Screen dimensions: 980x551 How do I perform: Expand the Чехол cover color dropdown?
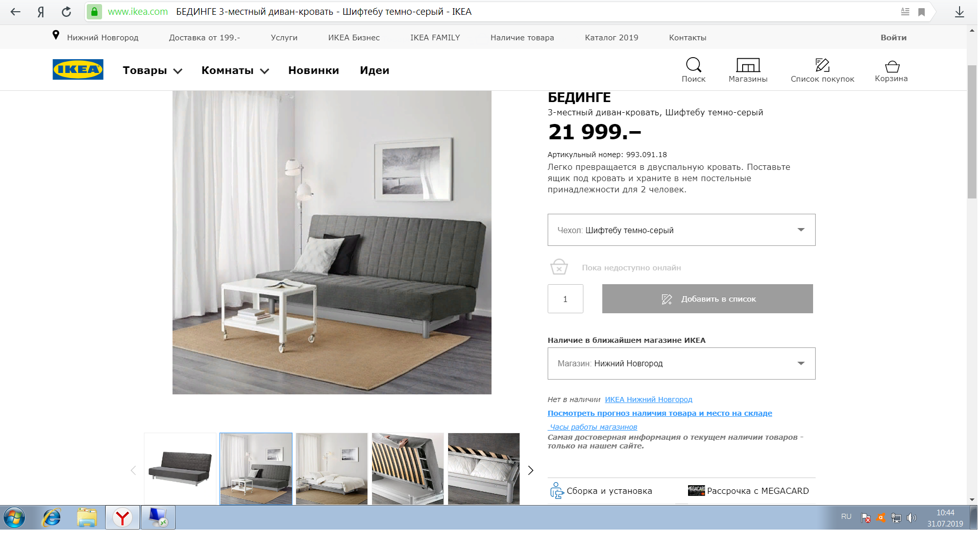click(x=681, y=230)
